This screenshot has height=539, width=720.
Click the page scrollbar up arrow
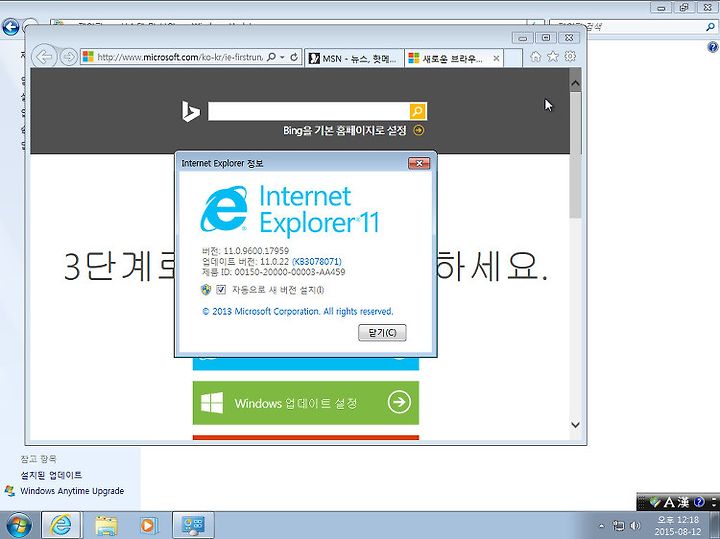pyautogui.click(x=575, y=84)
